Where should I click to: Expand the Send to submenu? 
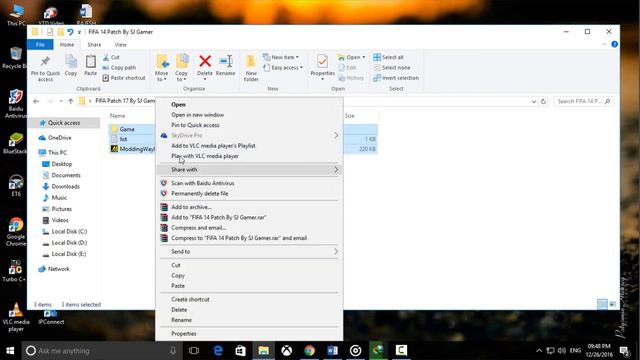[249, 251]
